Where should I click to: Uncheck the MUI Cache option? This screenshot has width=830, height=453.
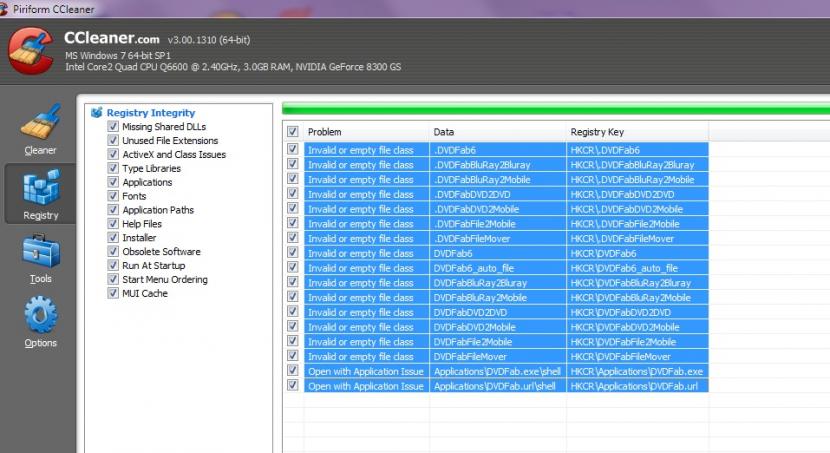click(x=113, y=293)
